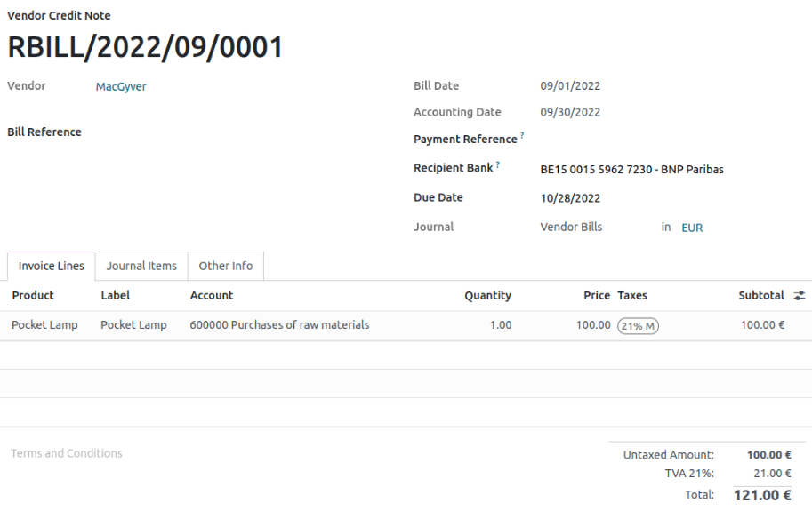Open Pocket Lamp product cell dropdown
The height and width of the screenshot is (511, 812).
(x=44, y=325)
